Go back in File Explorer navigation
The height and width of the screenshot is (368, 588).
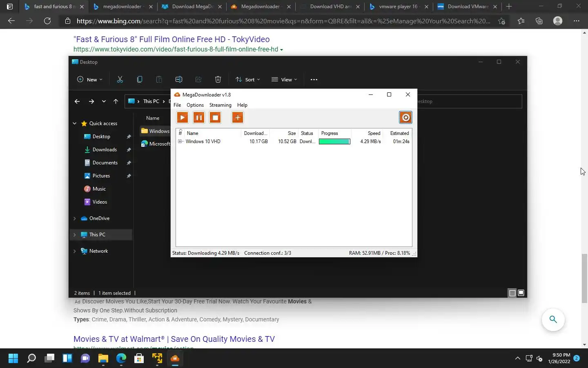click(77, 101)
